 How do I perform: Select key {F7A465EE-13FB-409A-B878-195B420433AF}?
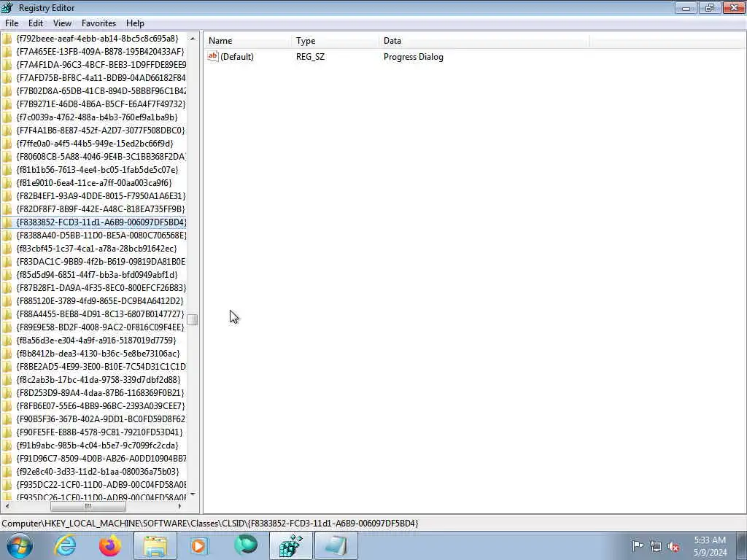(100, 52)
